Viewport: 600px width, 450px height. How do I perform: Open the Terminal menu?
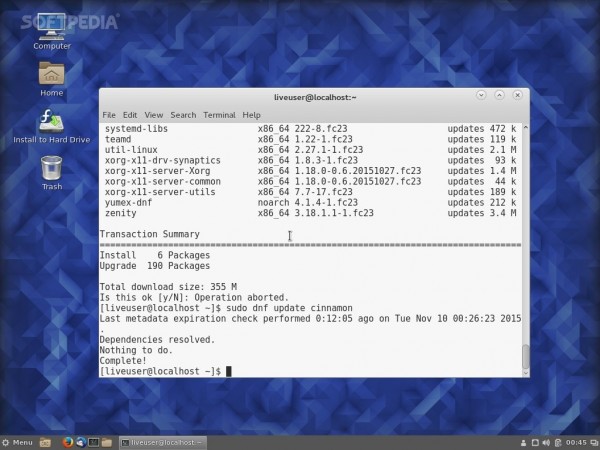coord(219,115)
